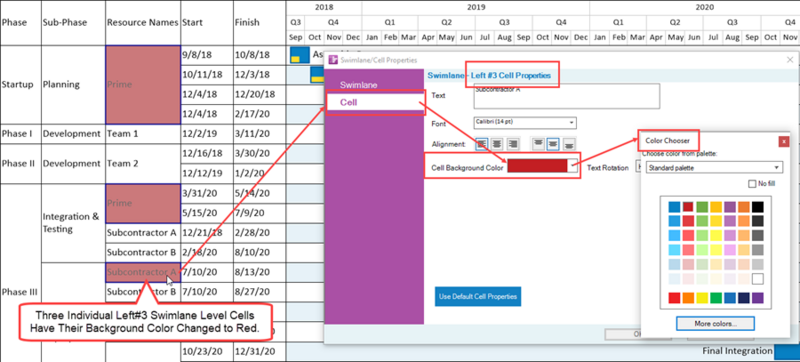This screenshot has width=800, height=362.
Task: Click the Text field containing Subcontractor A
Action: click(x=566, y=96)
